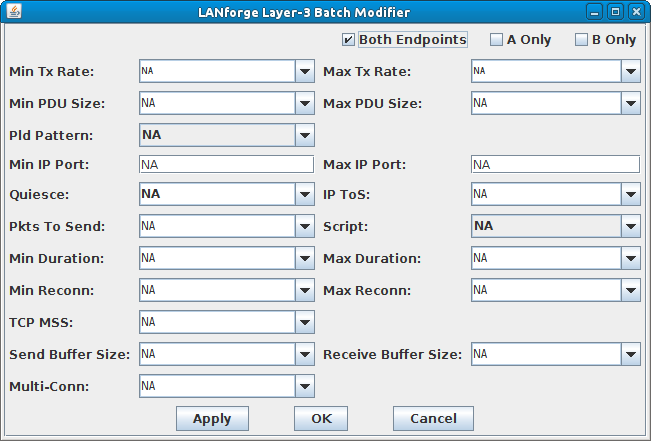
Task: Focus the Max IP Port field
Action: click(556, 164)
